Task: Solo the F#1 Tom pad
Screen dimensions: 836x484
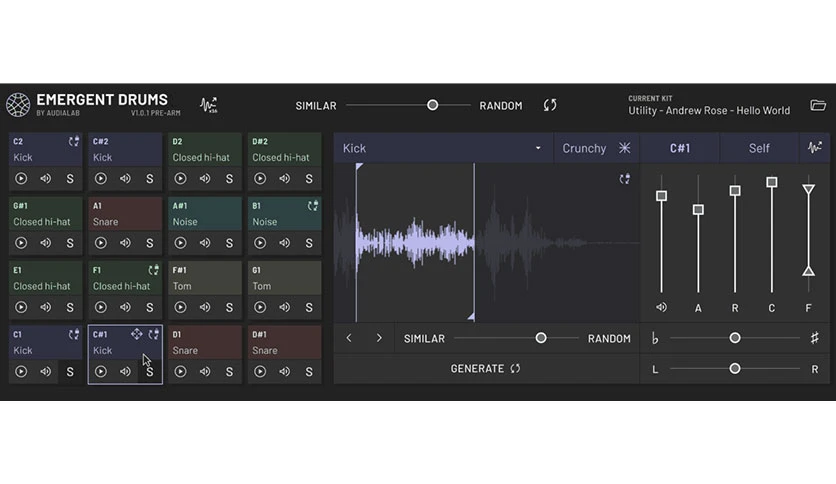Action: [229, 308]
